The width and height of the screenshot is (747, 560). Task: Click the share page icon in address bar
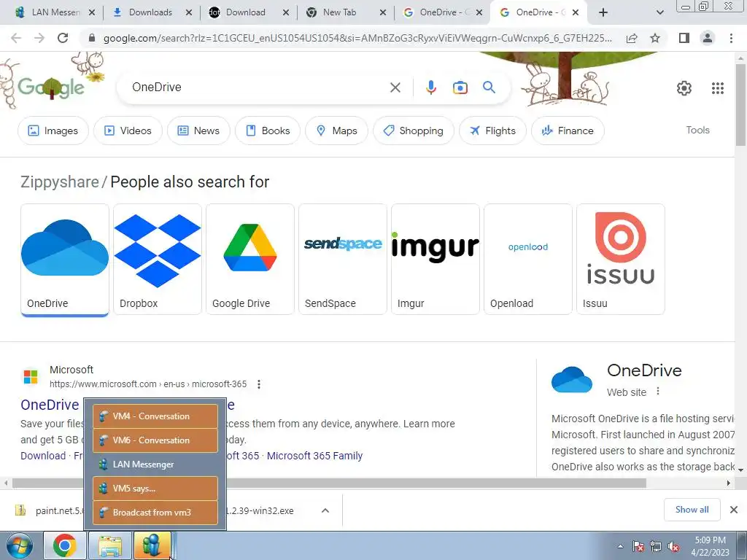pyautogui.click(x=632, y=38)
